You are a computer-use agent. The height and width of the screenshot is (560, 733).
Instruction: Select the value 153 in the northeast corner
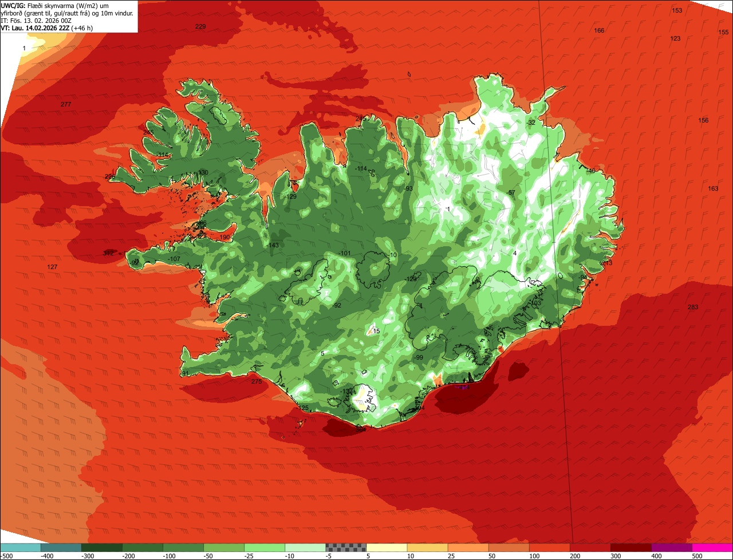pos(677,10)
